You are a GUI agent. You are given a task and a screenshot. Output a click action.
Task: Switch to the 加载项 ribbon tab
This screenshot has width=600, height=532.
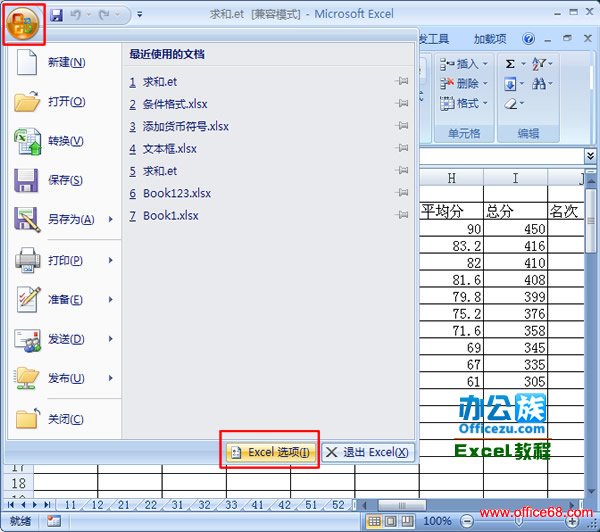click(490, 39)
